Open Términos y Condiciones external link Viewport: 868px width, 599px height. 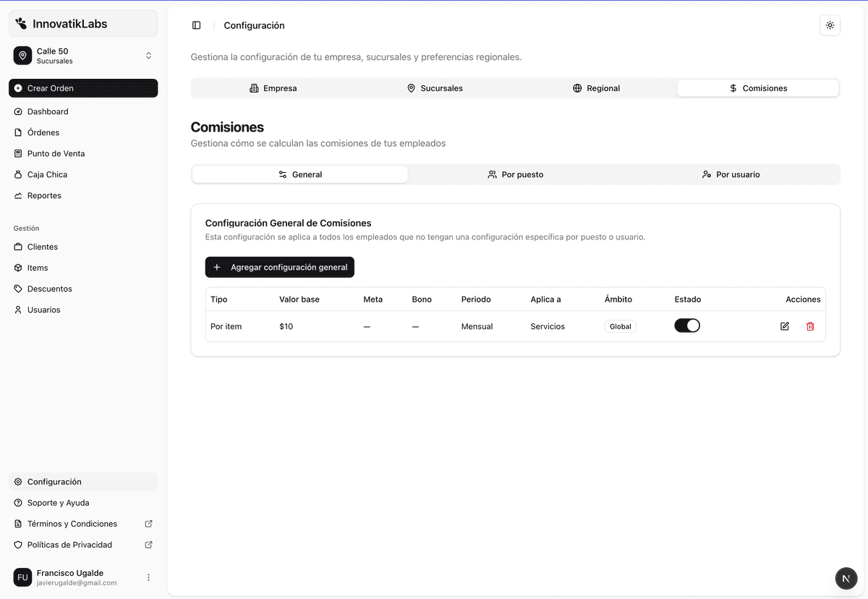coord(72,523)
